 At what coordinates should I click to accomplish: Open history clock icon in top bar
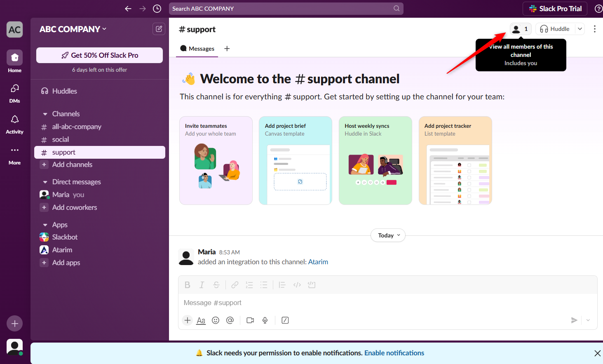(x=157, y=9)
